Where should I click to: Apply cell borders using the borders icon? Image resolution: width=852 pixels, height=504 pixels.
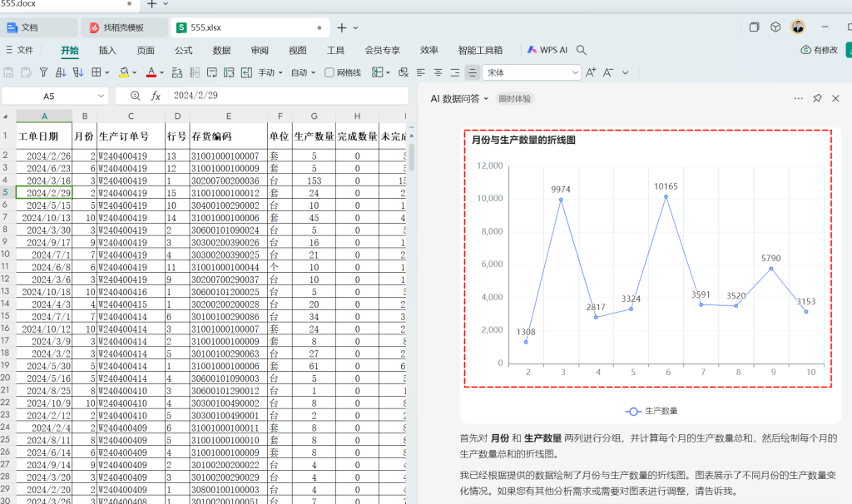pos(97,72)
